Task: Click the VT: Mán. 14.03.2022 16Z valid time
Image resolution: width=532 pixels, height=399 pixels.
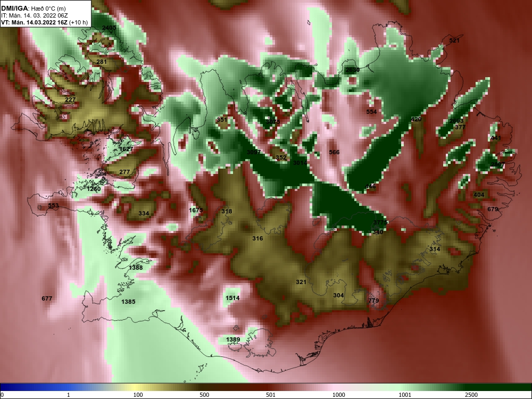Action: [44, 23]
